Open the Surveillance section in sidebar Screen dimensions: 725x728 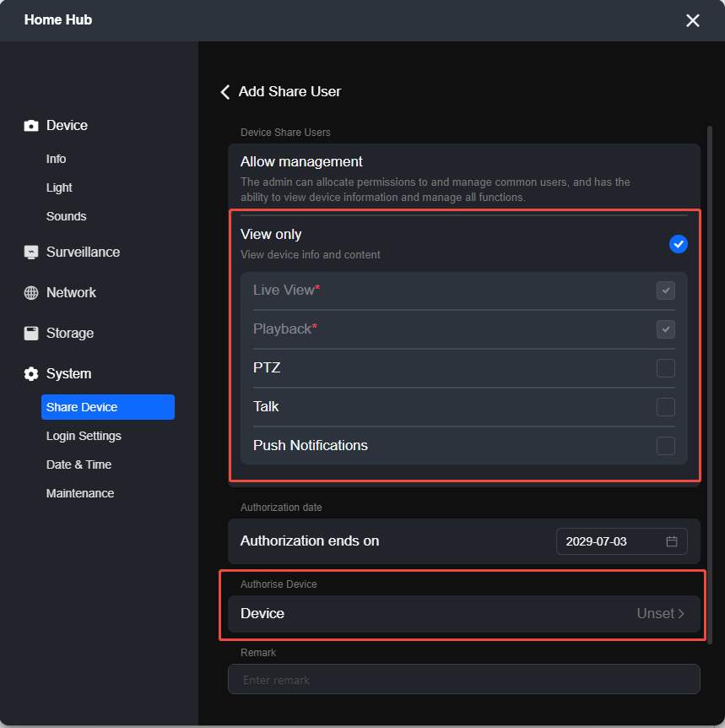[x=83, y=253]
